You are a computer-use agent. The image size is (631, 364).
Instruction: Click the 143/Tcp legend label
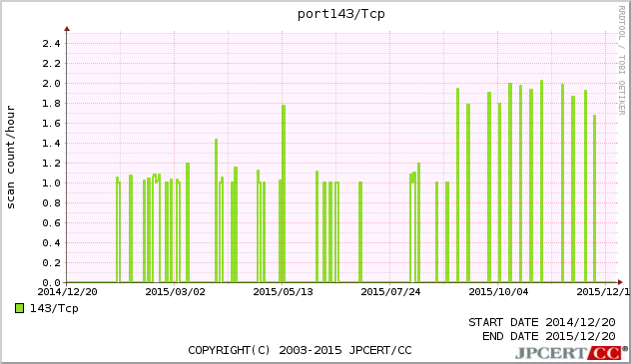[x=54, y=308]
